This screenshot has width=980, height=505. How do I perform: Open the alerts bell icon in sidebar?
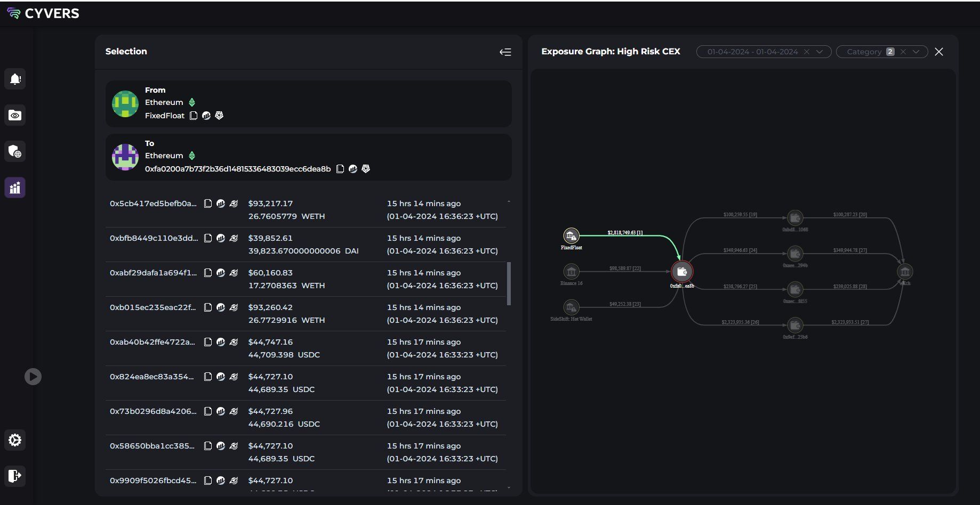[x=15, y=79]
